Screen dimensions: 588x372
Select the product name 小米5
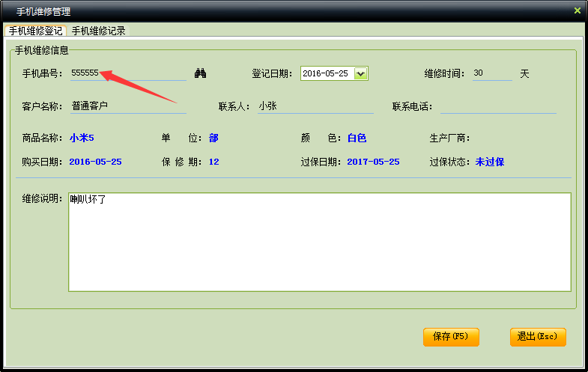pos(82,138)
